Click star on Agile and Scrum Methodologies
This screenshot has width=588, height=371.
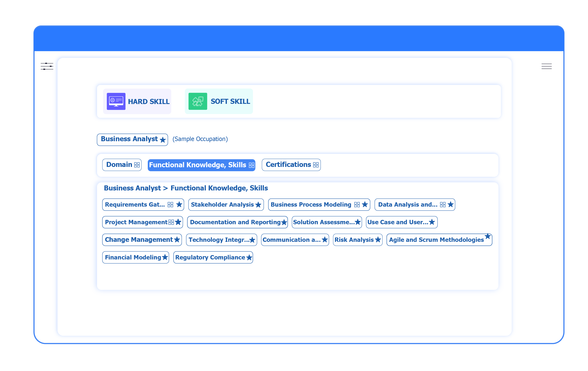(488, 236)
